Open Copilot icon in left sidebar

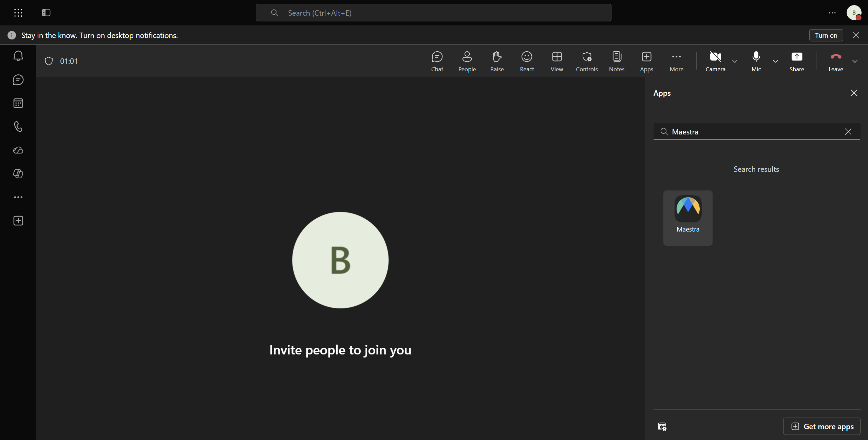coord(18,173)
